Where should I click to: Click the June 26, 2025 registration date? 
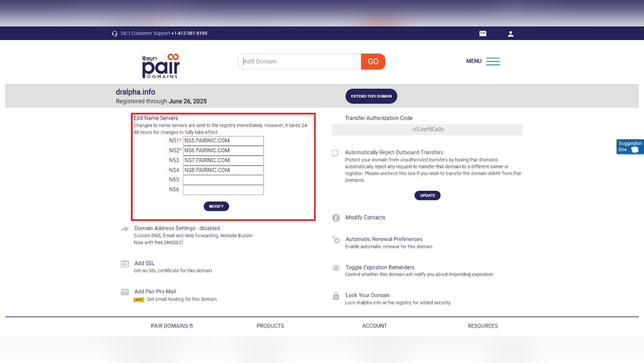(x=187, y=101)
